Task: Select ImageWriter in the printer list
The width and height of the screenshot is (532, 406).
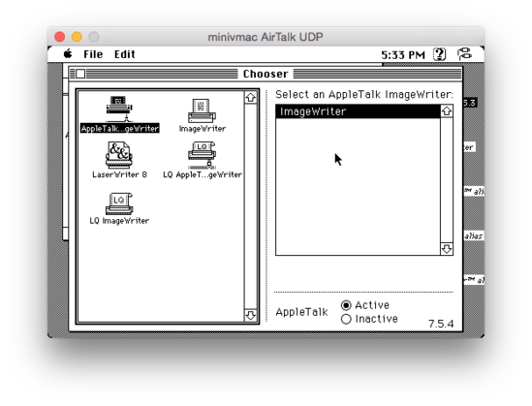Action: click(358, 111)
